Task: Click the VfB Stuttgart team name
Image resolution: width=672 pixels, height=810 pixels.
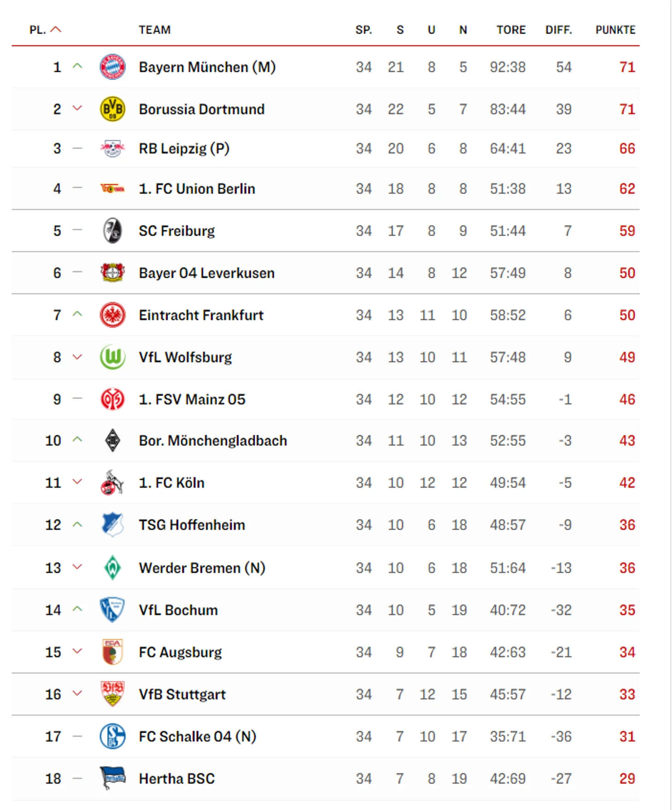Action: (x=182, y=694)
